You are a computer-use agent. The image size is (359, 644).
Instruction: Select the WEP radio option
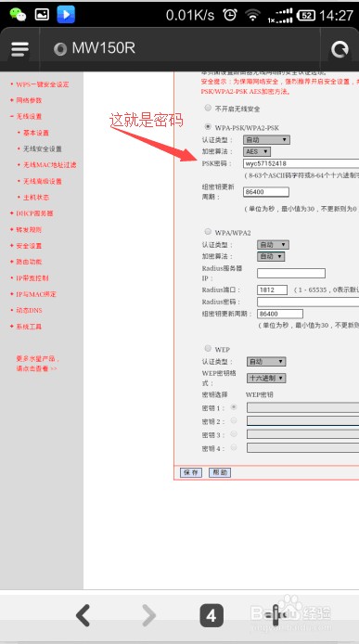pos(208,348)
